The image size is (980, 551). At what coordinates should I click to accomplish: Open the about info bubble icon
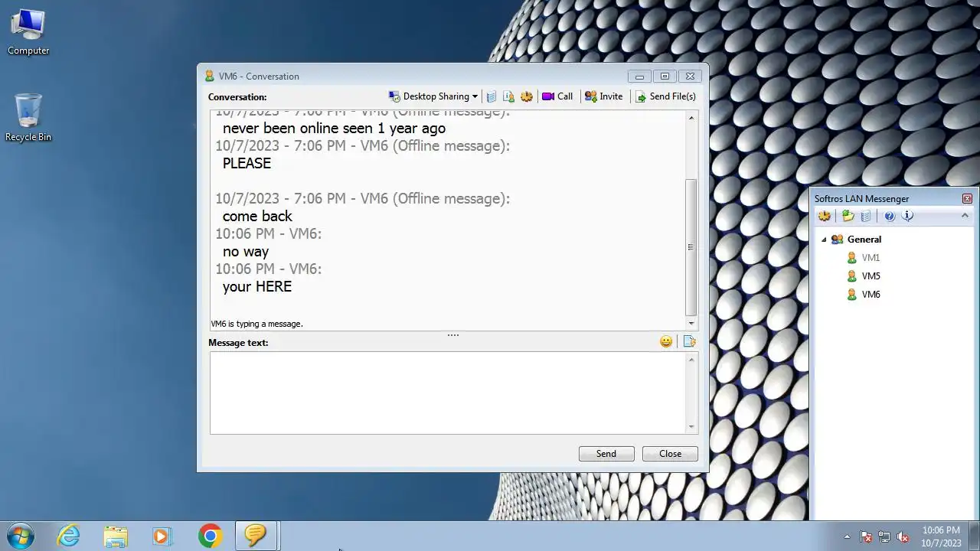907,217
